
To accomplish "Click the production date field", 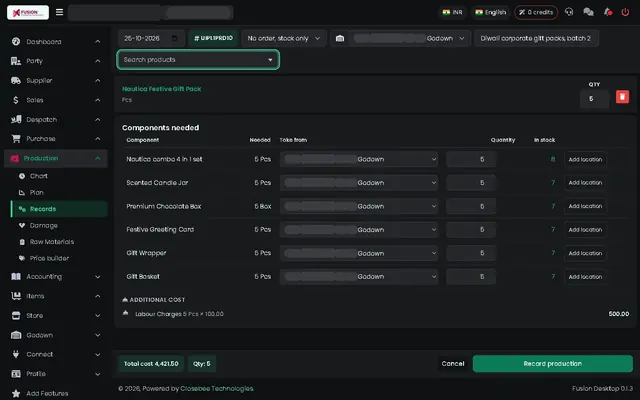I will coord(151,38).
